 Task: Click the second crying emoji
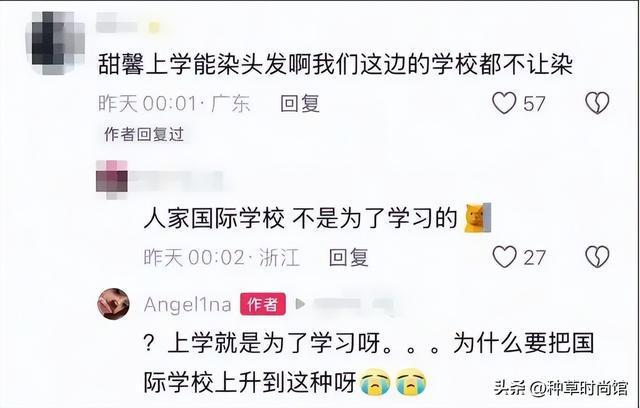tap(411, 382)
